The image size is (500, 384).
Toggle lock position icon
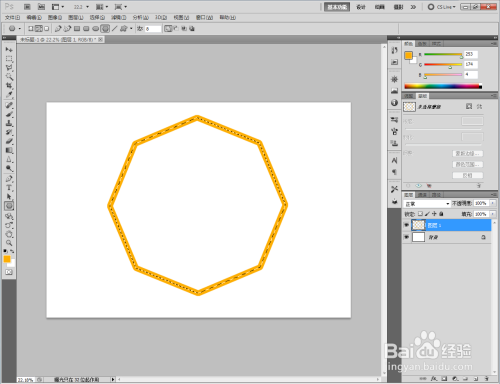click(434, 214)
